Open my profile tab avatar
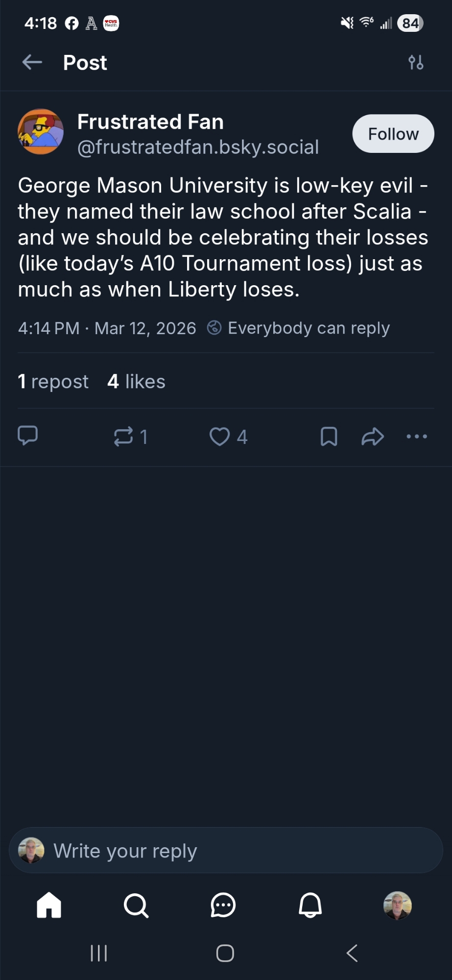 click(x=397, y=905)
